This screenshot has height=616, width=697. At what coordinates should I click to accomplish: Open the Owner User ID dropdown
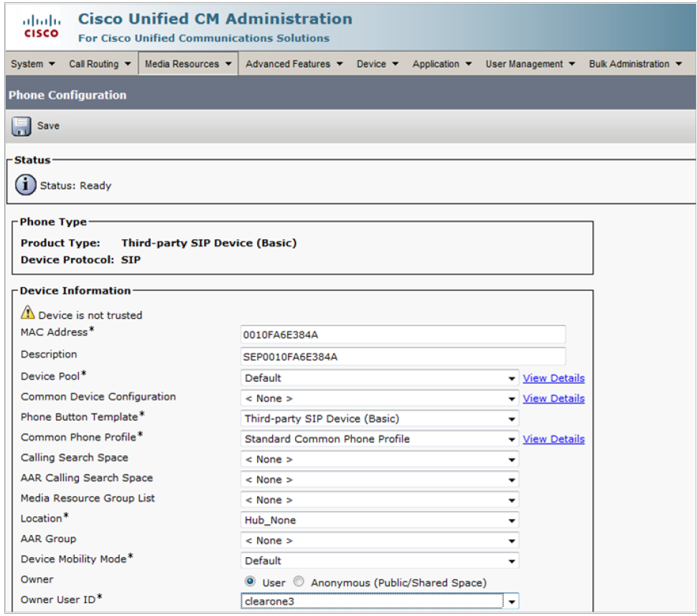click(x=380, y=602)
